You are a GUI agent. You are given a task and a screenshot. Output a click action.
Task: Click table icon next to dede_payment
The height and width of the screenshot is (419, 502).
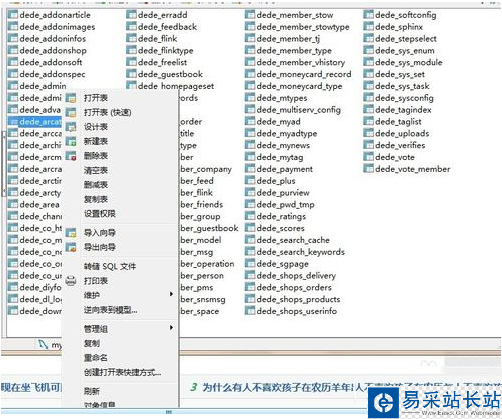click(250, 169)
